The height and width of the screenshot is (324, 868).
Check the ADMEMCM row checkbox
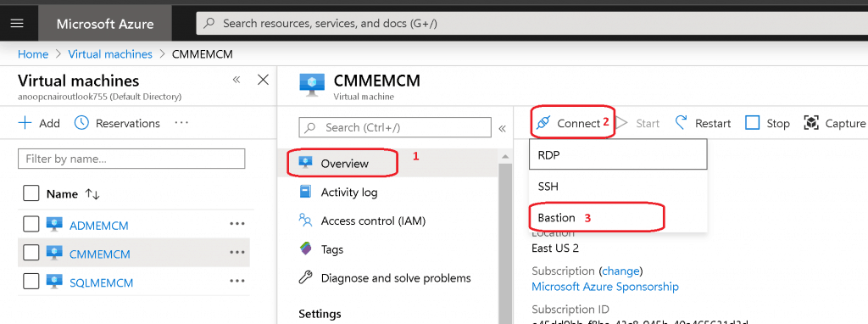click(x=31, y=225)
